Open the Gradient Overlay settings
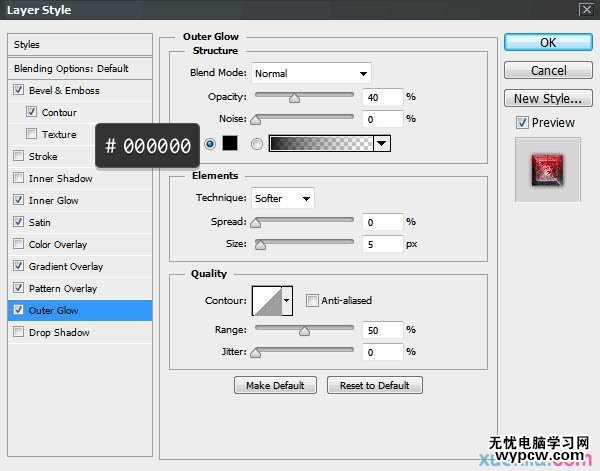Screen dimensions: 600x471 coord(66,266)
